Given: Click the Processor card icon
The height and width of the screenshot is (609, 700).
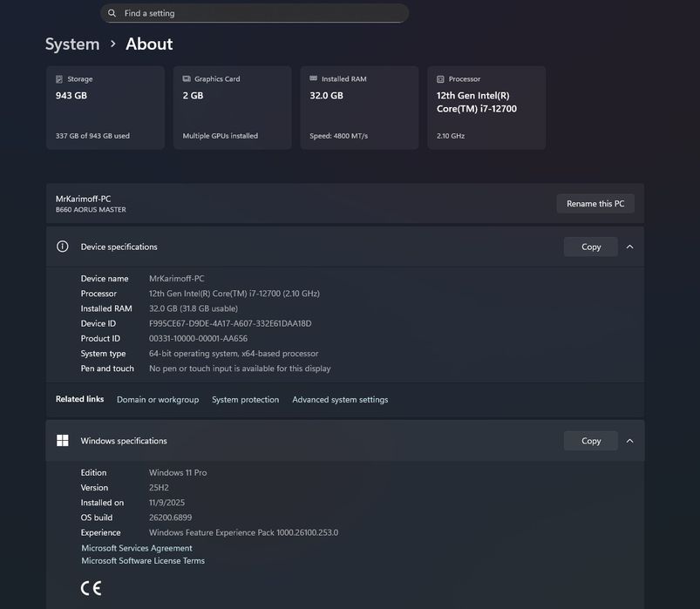Looking at the screenshot, I should coord(441,79).
